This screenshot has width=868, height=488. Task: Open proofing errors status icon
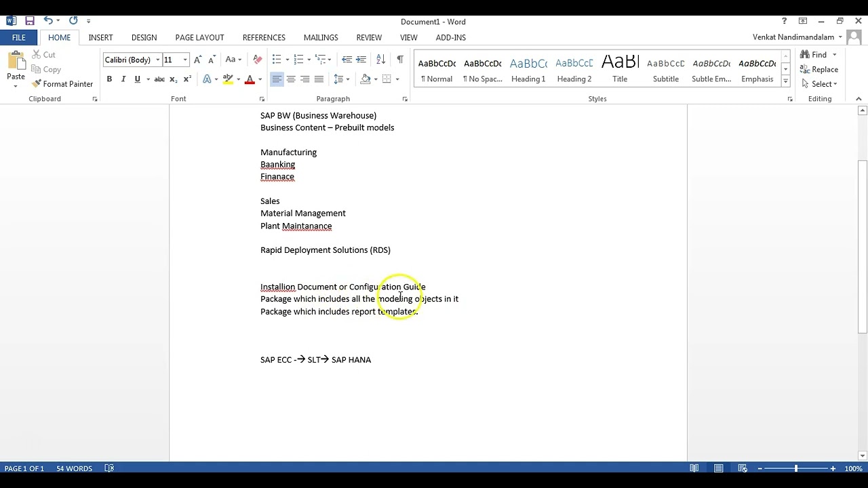[109, 468]
